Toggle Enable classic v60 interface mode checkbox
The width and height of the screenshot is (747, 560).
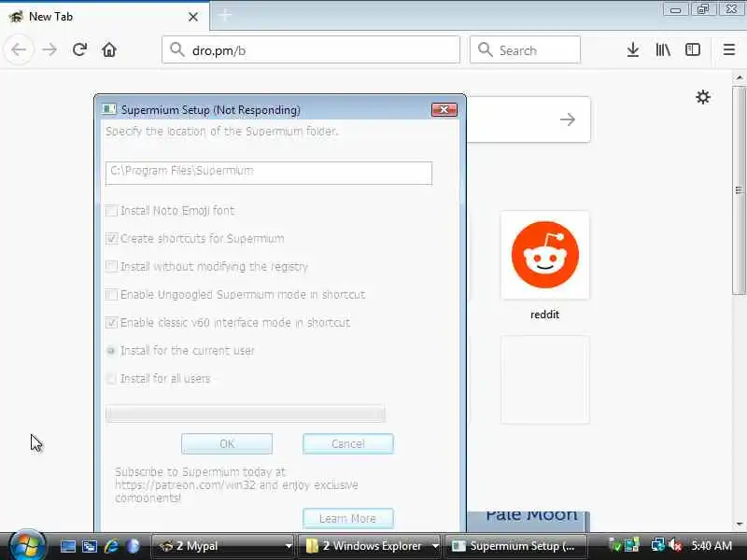pos(111,322)
